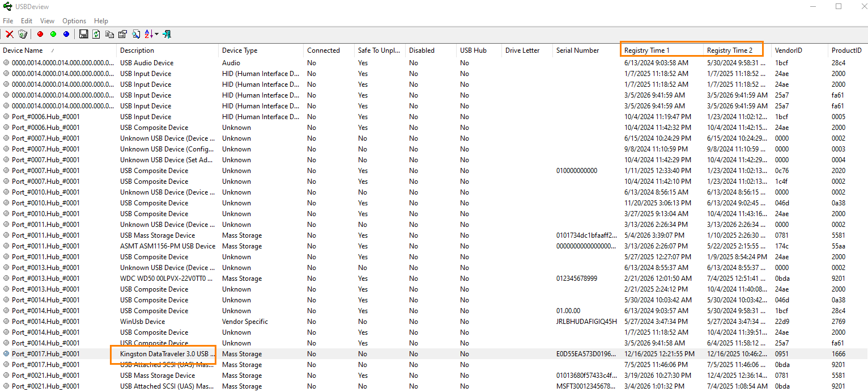
Task: Open the Options menu
Action: 74,21
